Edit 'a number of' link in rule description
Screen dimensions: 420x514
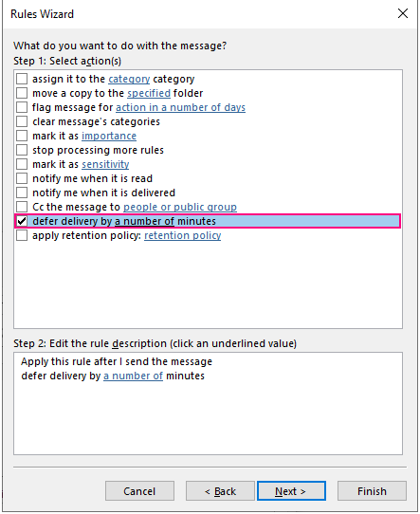(x=133, y=376)
